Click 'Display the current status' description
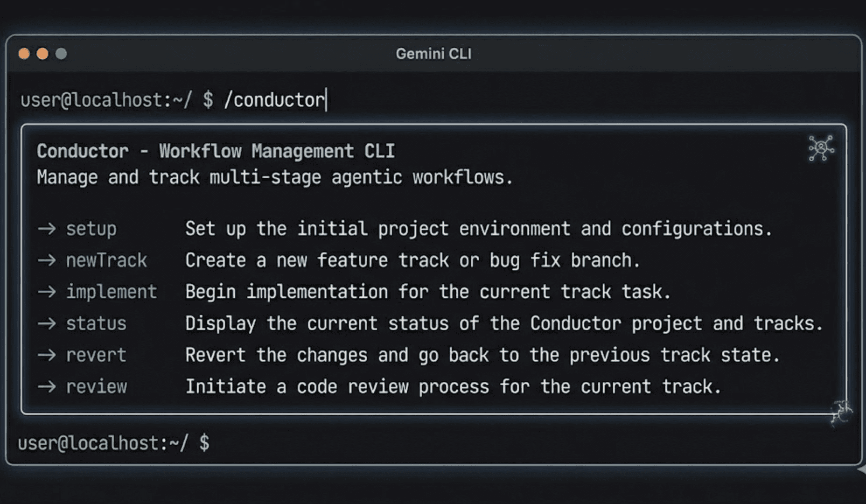 coord(504,323)
